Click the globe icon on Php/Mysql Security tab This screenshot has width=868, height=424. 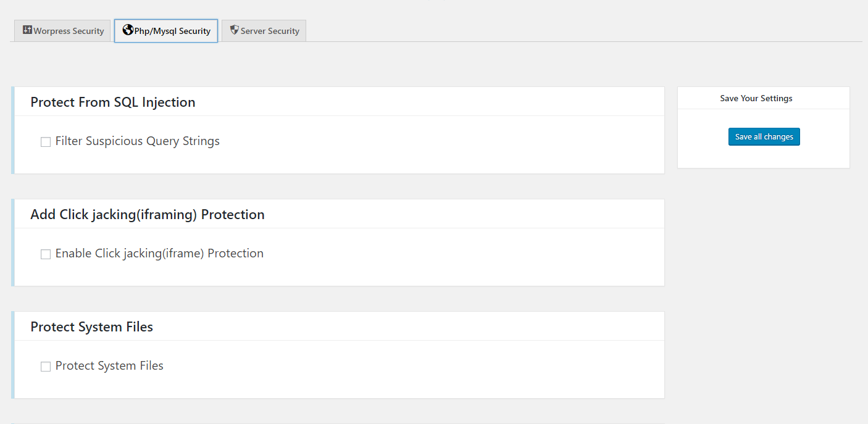pyautogui.click(x=128, y=30)
